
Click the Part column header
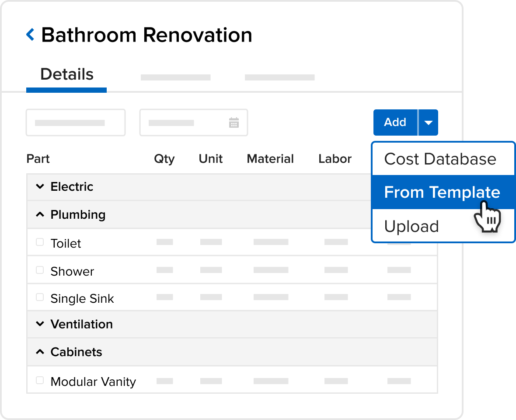38,159
